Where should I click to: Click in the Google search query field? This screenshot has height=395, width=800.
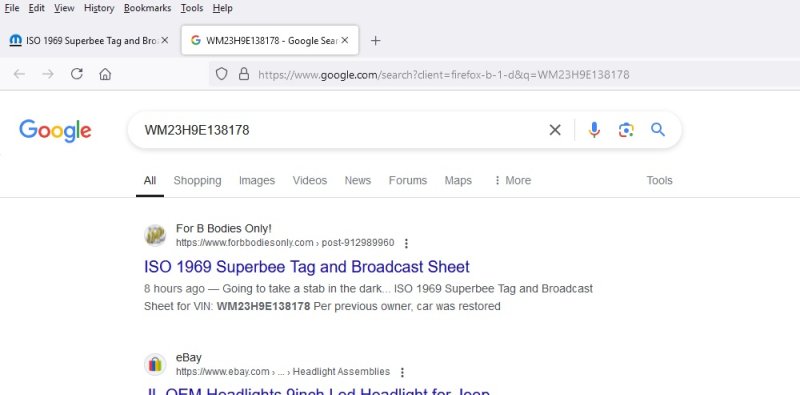click(337, 130)
